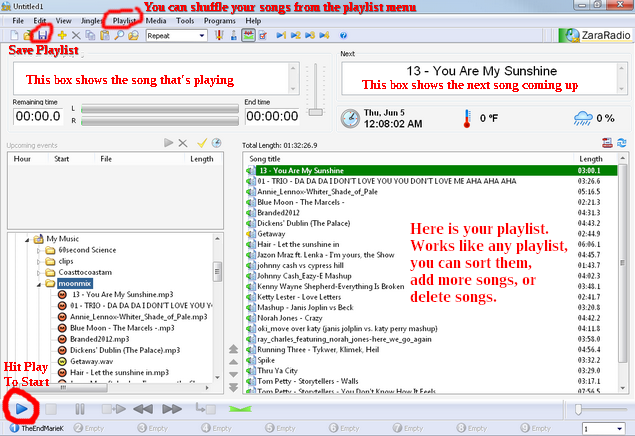Click the blue help question mark icon
This screenshot has width=635, height=436.
[343, 36]
